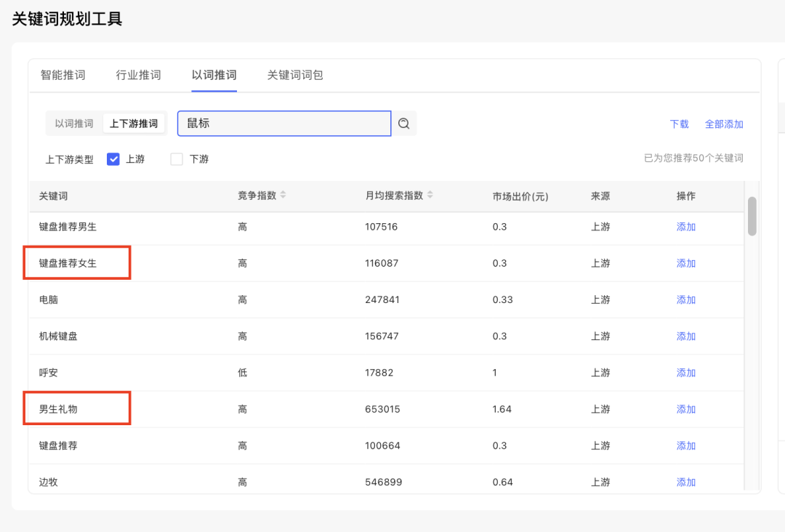
Task: Add keyword 机械键盘
Action: pyautogui.click(x=686, y=336)
